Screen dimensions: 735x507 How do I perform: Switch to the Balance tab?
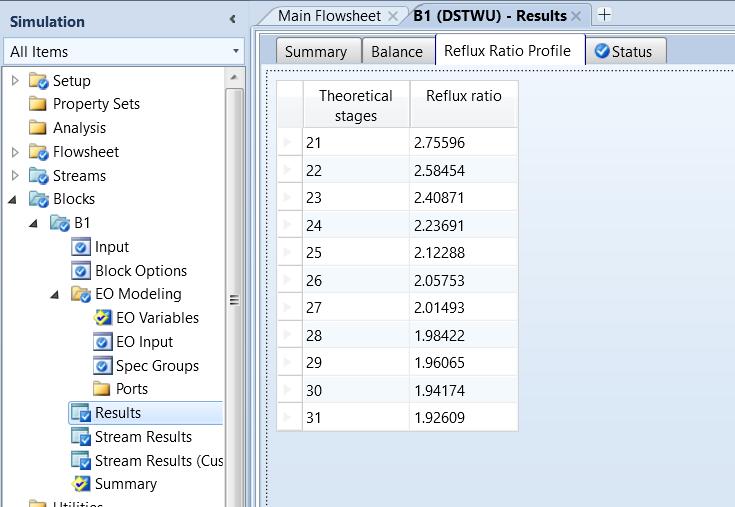point(396,52)
